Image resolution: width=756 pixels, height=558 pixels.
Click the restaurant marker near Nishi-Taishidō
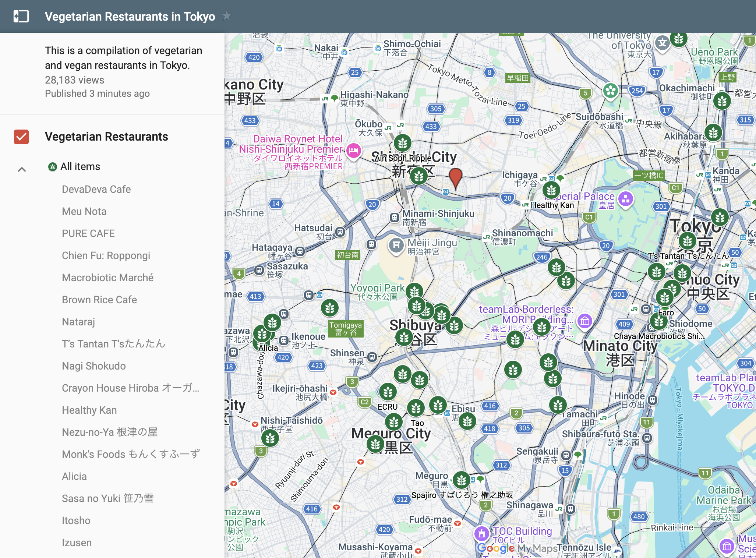click(270, 438)
